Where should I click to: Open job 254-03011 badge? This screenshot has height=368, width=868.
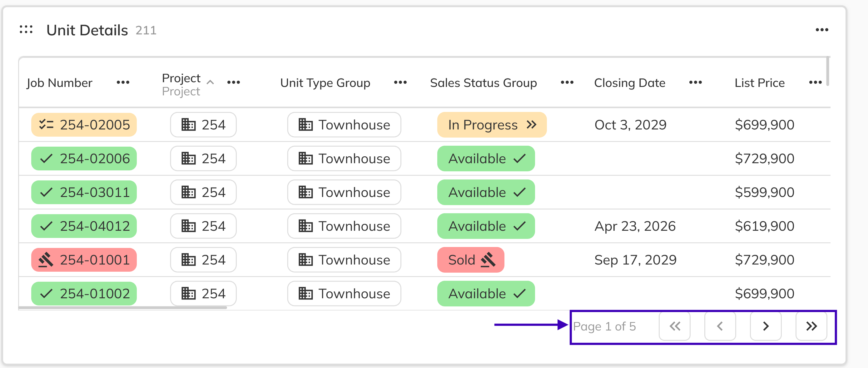click(x=84, y=192)
